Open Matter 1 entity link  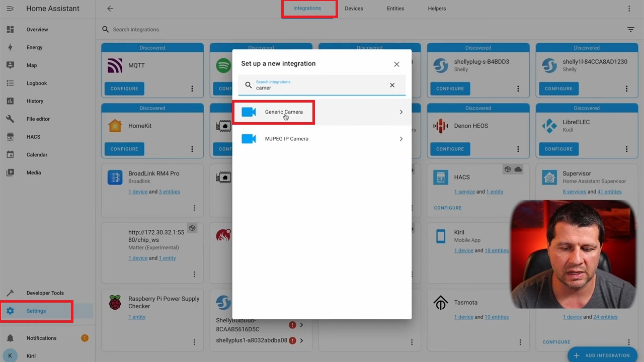pyautogui.click(x=168, y=258)
